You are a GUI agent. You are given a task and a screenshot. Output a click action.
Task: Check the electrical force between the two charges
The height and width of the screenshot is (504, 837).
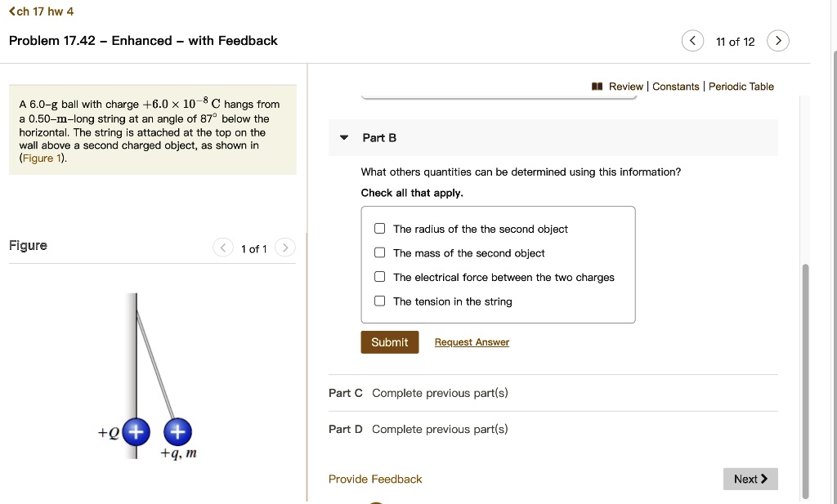coord(379,276)
